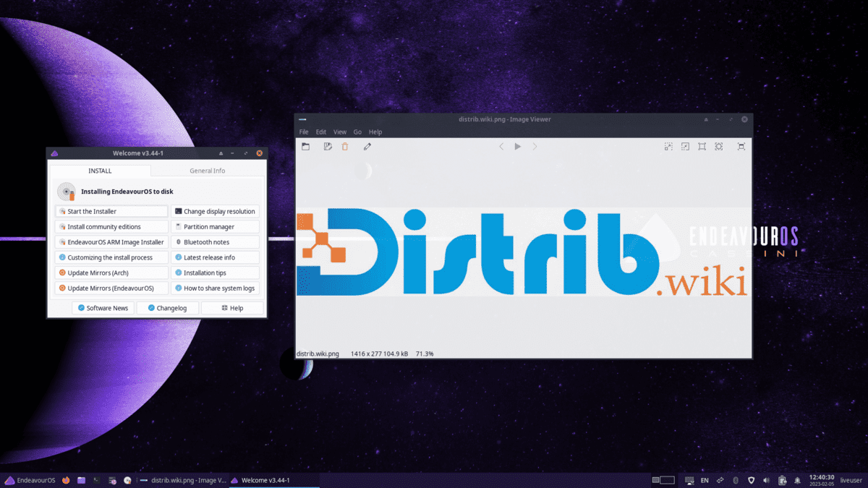Switch to the INSTALL tab
The height and width of the screenshot is (488, 868).
[x=100, y=171]
